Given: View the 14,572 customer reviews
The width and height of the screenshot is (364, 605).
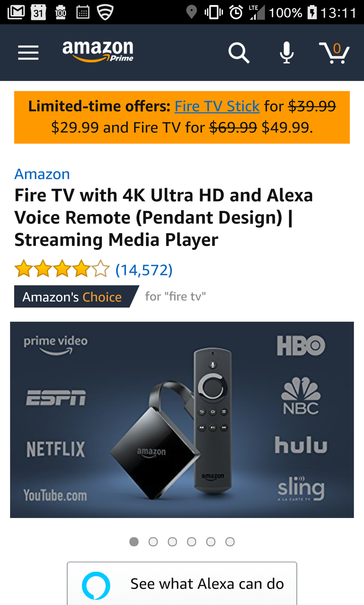Looking at the screenshot, I should coord(144,270).
